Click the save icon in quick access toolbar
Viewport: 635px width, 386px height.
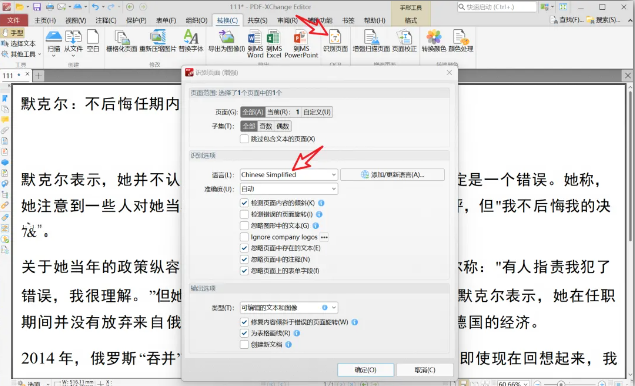tap(37, 7)
